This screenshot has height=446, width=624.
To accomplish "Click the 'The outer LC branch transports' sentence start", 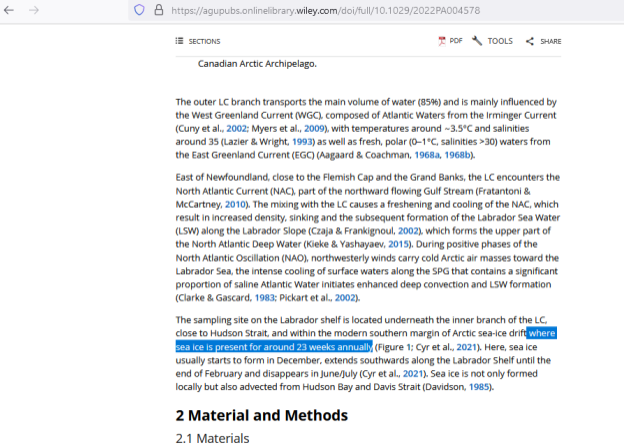I will point(241,102).
